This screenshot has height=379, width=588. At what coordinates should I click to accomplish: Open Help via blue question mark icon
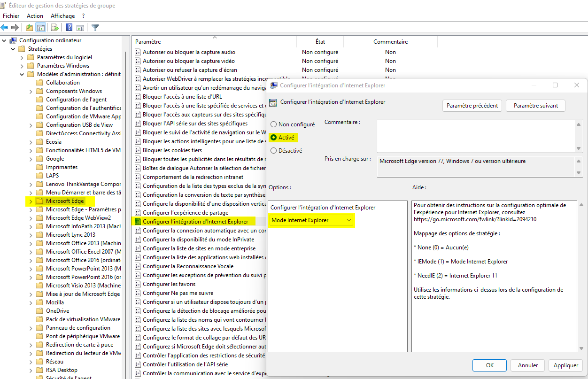click(x=70, y=28)
